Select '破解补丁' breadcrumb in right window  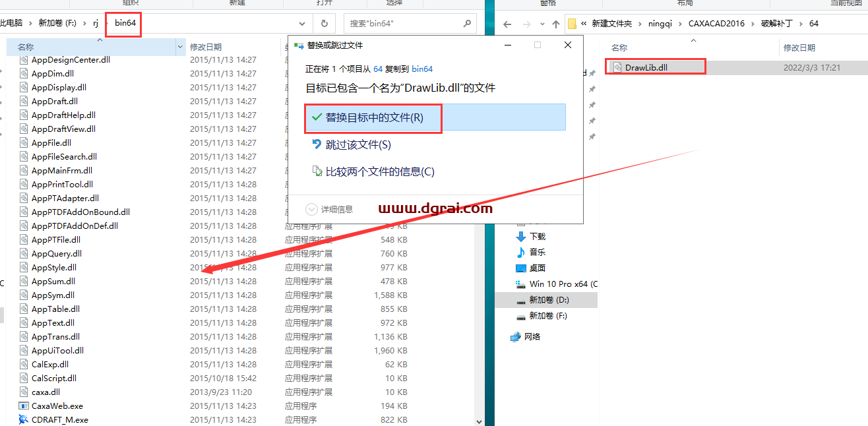coord(776,23)
